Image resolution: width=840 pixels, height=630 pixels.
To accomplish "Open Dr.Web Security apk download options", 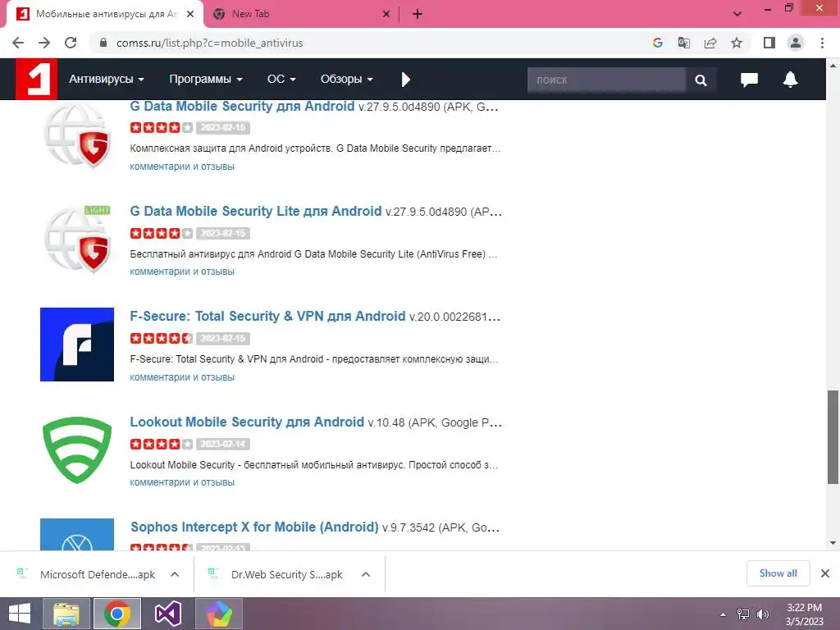I will coord(366,574).
